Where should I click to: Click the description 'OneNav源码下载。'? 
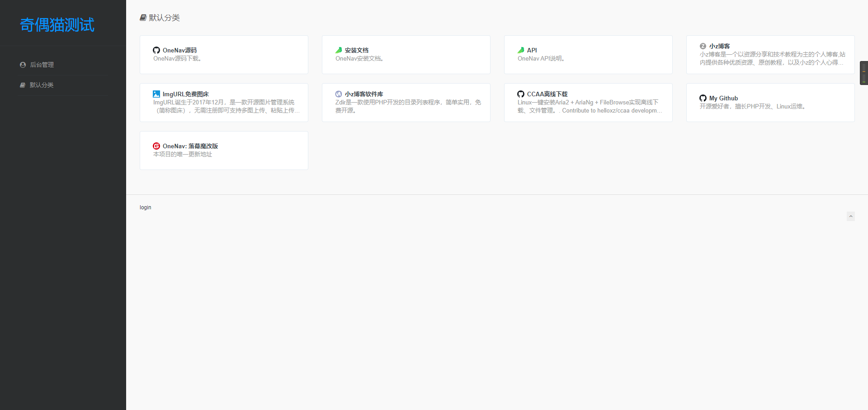pyautogui.click(x=177, y=58)
